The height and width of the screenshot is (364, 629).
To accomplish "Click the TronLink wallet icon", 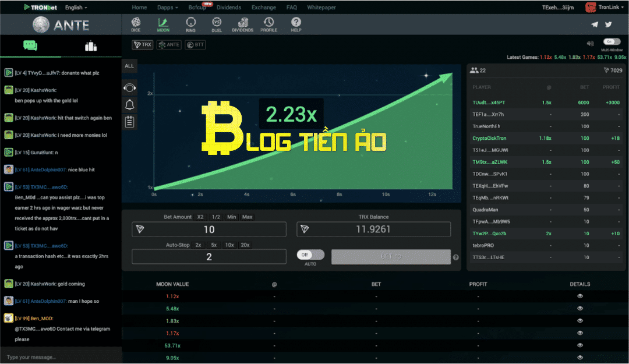I will (x=591, y=7).
